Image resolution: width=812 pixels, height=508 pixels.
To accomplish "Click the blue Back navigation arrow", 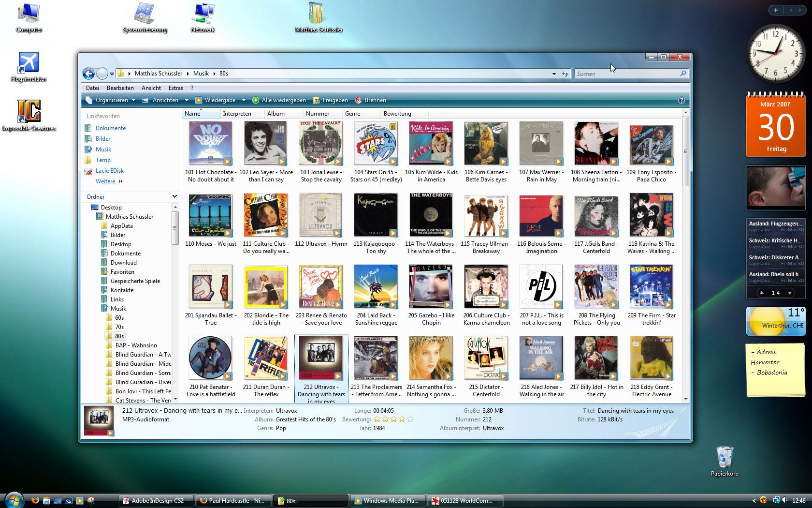I will pyautogui.click(x=88, y=74).
